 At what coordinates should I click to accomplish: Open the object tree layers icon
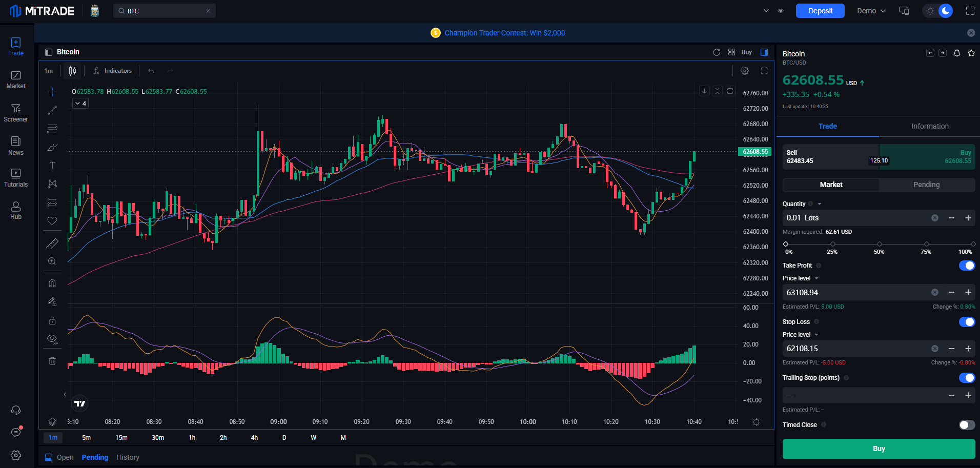click(x=52, y=422)
